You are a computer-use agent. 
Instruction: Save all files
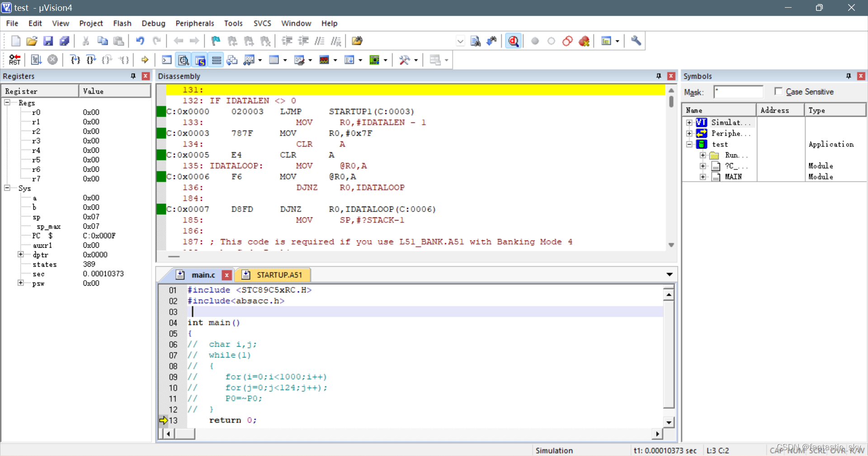(64, 41)
